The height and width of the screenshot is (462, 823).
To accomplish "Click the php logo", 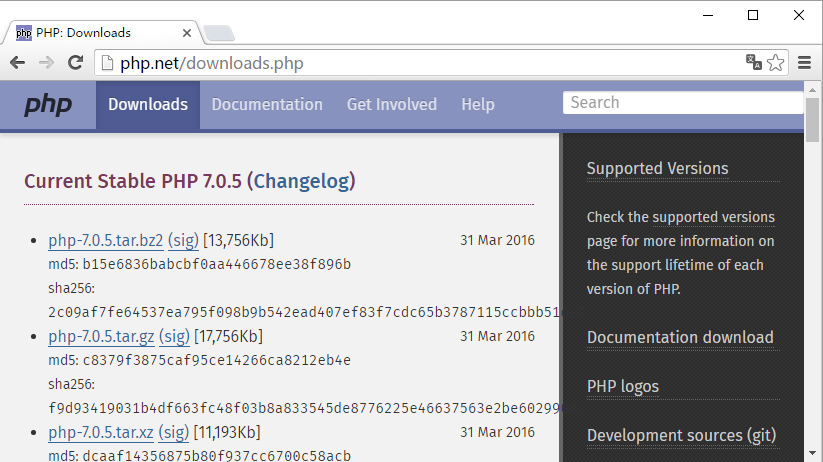I will tap(48, 104).
